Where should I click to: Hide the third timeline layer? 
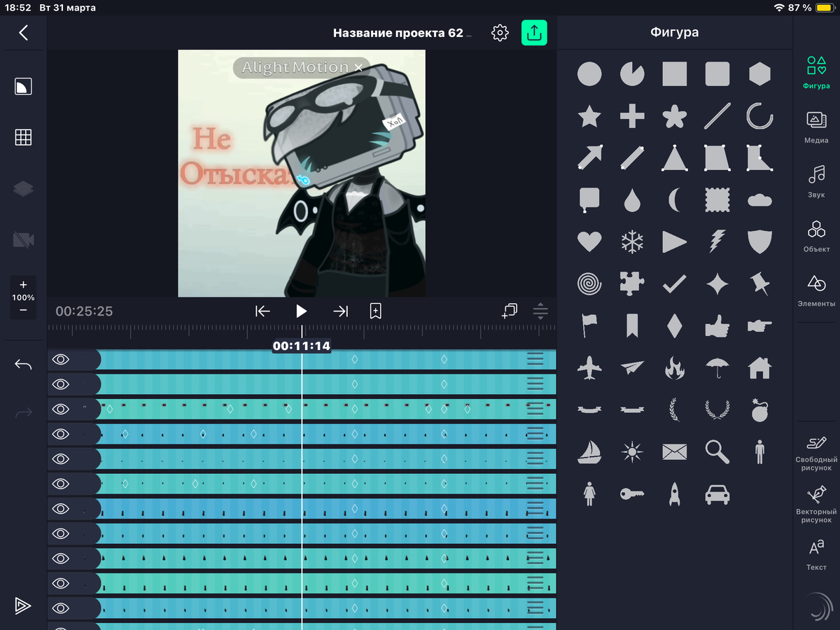pos(61,409)
